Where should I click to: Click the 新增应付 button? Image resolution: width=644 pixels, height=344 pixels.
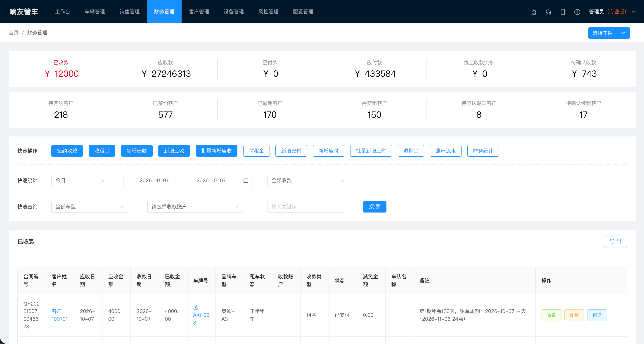(329, 151)
